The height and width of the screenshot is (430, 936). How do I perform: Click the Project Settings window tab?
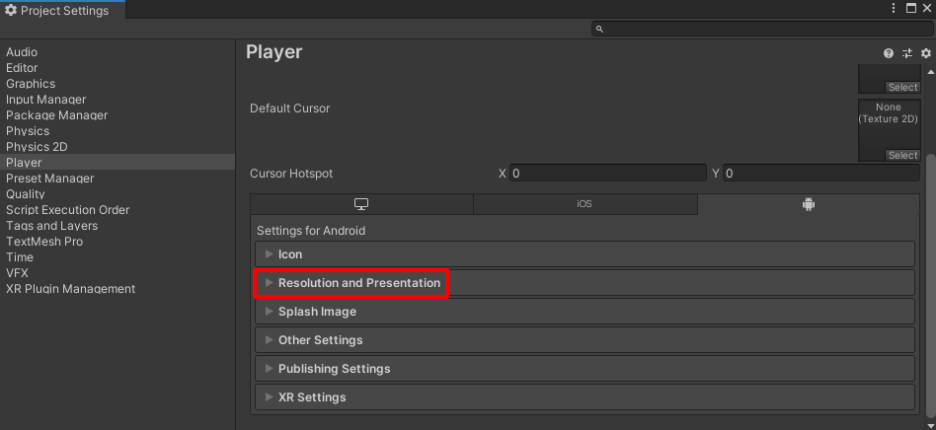click(63, 10)
